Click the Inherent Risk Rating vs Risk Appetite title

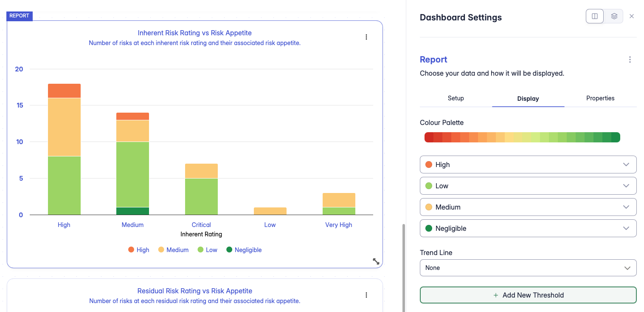(194, 33)
